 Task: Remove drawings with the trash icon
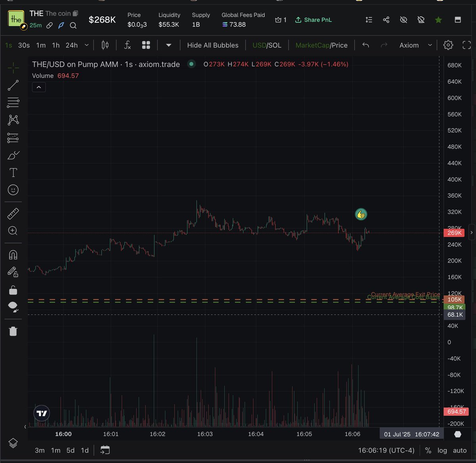pyautogui.click(x=13, y=331)
